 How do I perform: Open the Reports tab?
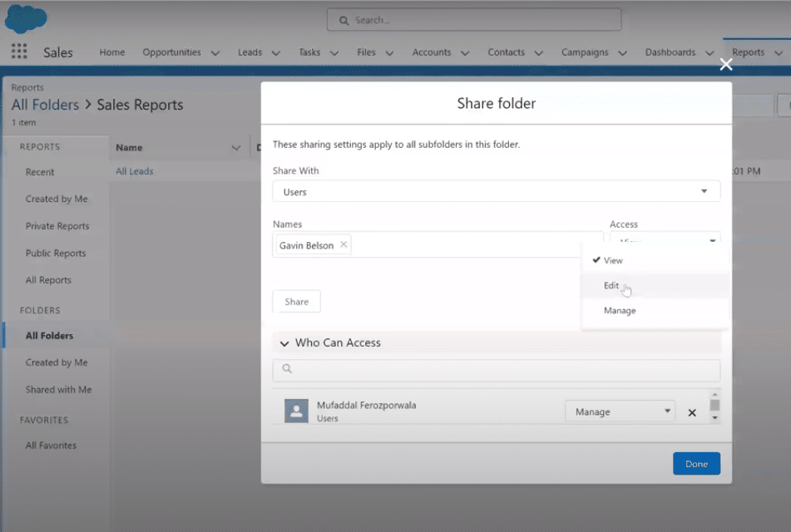point(748,52)
